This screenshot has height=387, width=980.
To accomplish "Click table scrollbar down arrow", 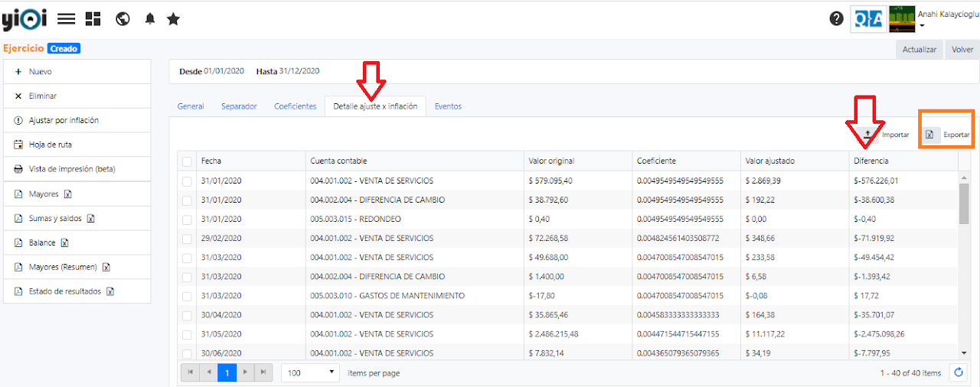I will 964,353.
